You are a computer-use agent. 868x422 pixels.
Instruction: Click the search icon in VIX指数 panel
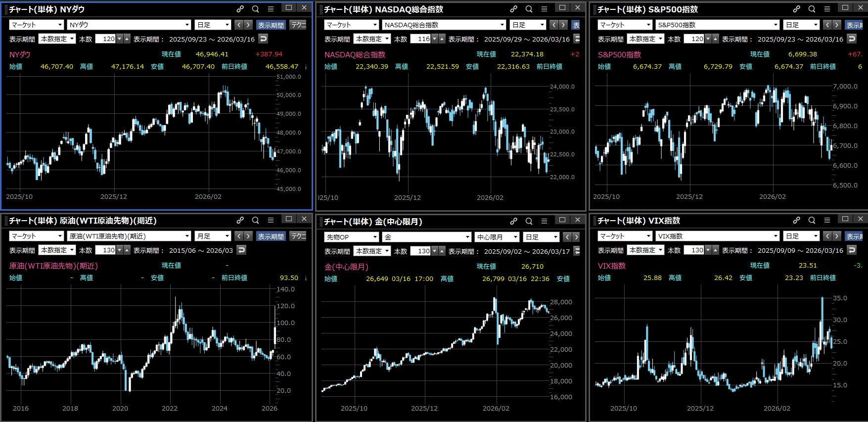[x=812, y=220]
